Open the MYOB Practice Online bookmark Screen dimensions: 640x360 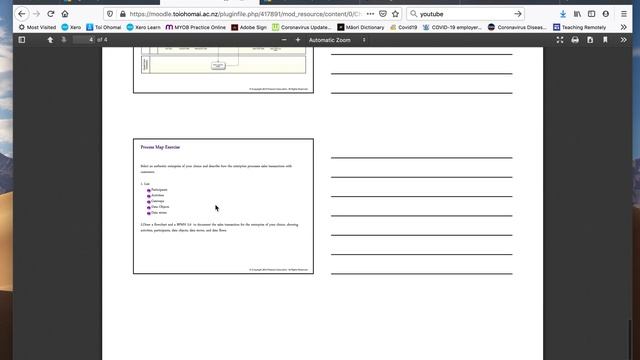(196, 27)
